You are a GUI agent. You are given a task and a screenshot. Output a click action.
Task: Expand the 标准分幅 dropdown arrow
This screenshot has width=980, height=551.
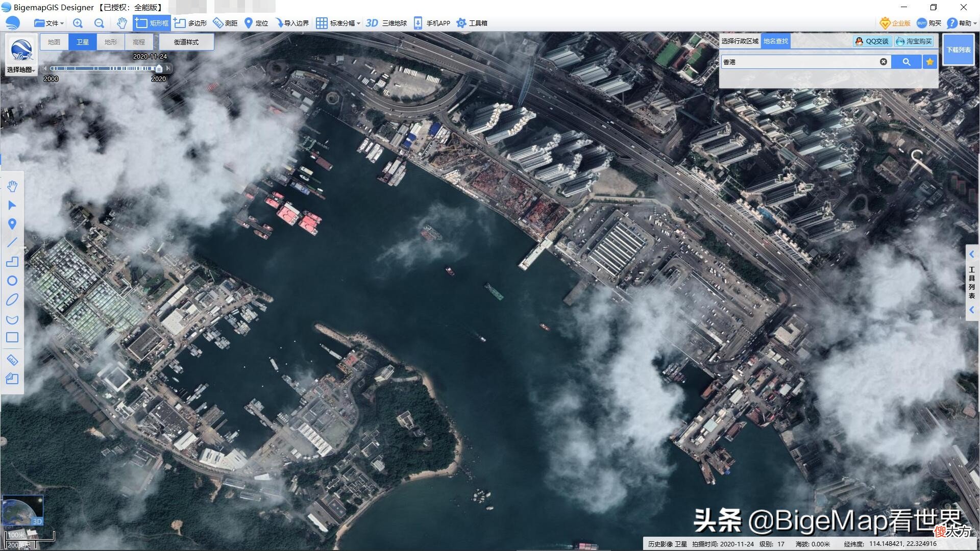pos(358,23)
